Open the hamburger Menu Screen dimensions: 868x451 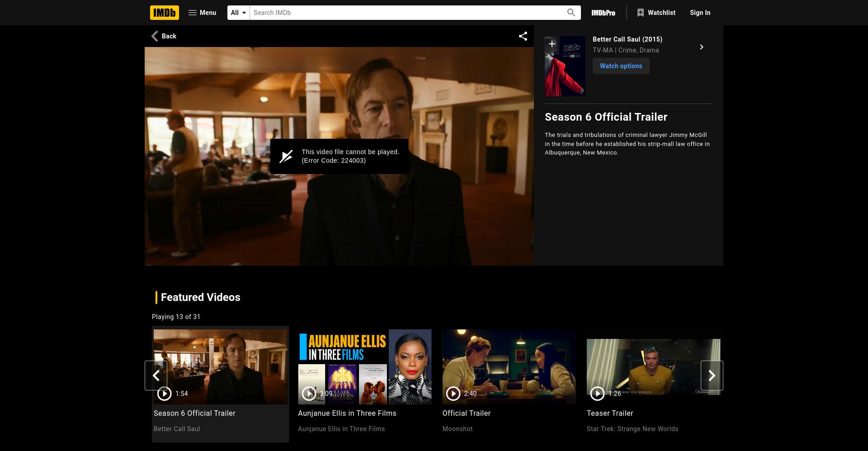[x=202, y=13]
